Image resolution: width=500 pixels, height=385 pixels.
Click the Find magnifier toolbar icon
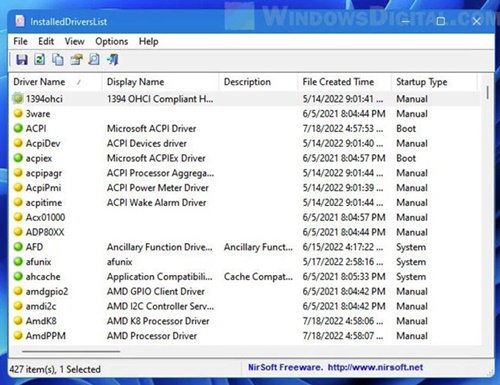(x=94, y=60)
